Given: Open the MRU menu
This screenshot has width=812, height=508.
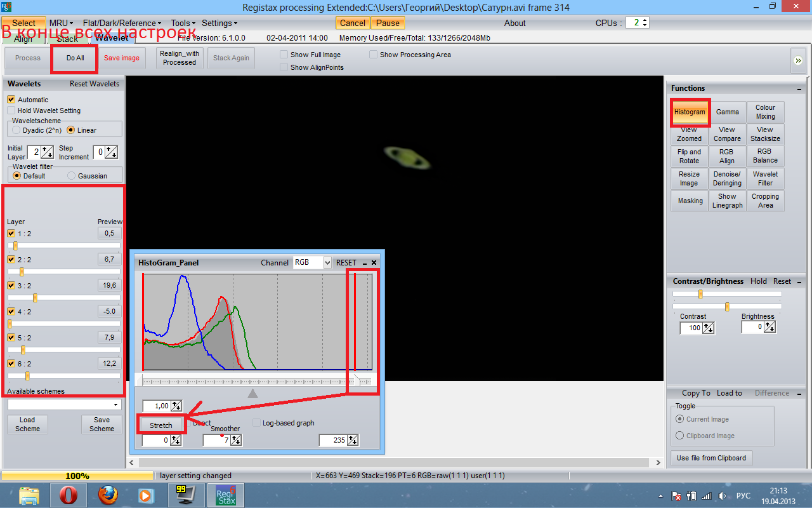Looking at the screenshot, I should (62, 23).
